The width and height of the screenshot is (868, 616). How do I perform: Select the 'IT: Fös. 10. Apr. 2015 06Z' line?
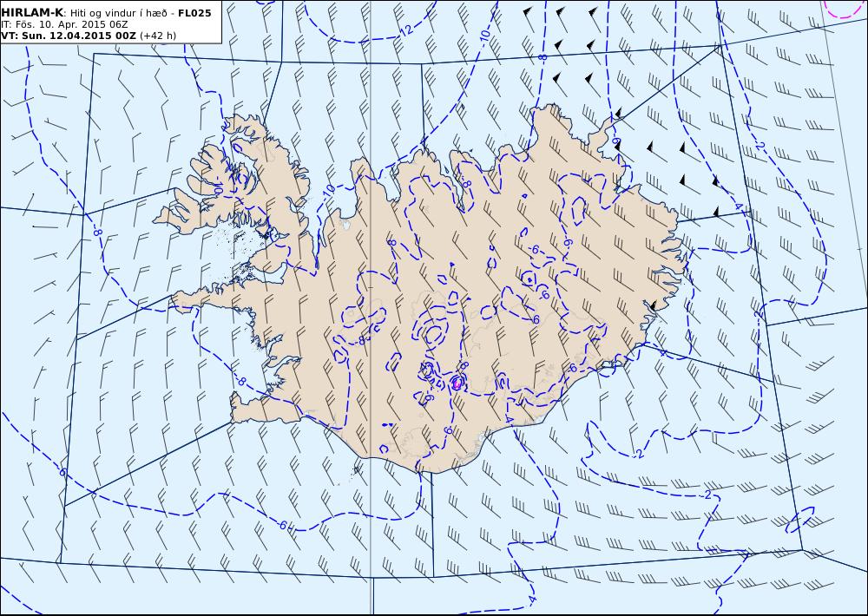pos(64,24)
